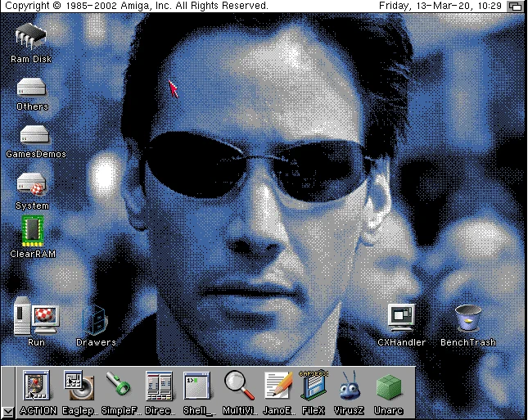The height and width of the screenshot is (420, 528).
Task: Open the Drawers cabinet icon
Action: (x=95, y=319)
